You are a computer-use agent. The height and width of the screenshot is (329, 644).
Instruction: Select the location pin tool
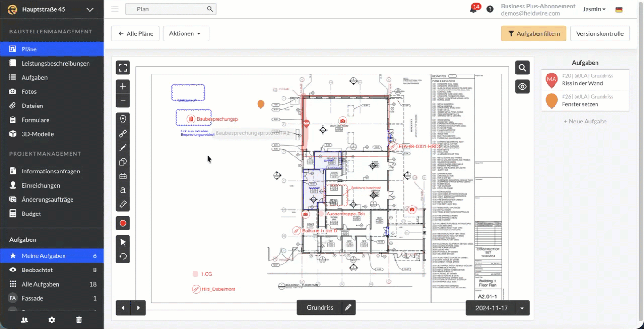123,120
